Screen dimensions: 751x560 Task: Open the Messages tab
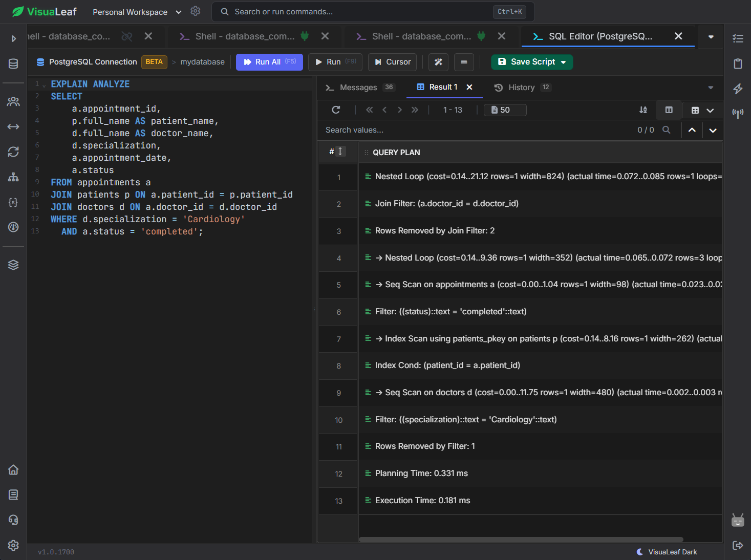point(360,88)
